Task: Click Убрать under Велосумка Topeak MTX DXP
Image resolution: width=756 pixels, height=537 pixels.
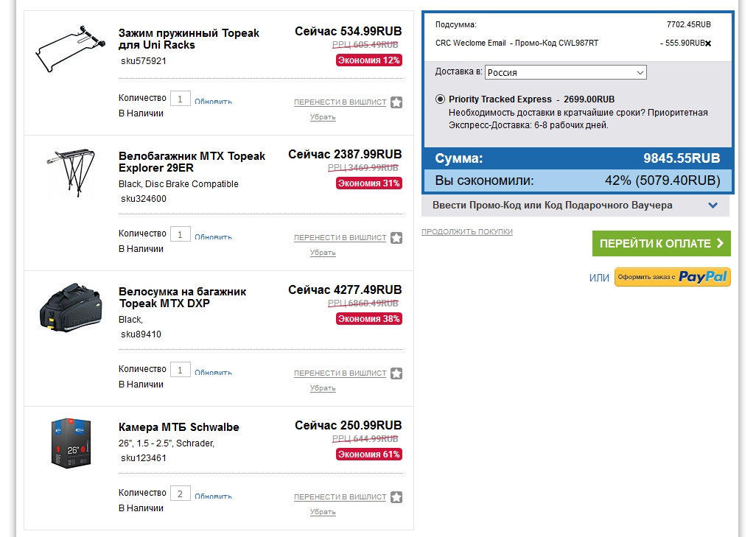Action: pos(323,388)
